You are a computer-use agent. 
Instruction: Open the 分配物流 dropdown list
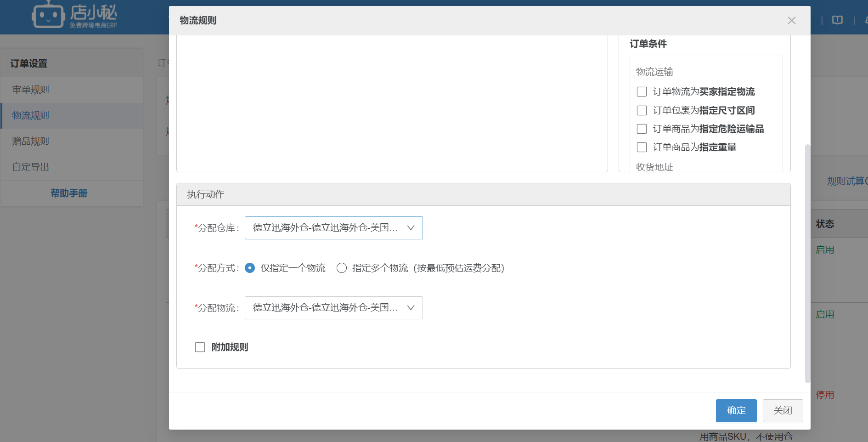pos(326,308)
